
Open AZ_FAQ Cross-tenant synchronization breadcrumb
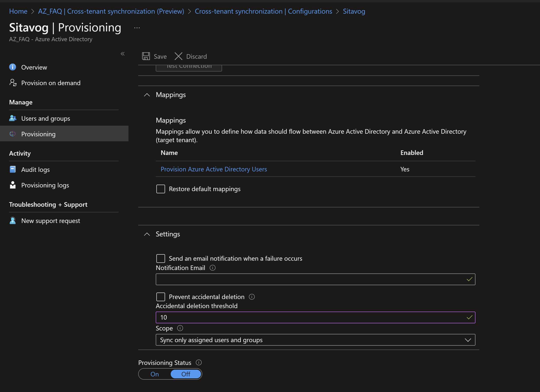pyautogui.click(x=111, y=11)
